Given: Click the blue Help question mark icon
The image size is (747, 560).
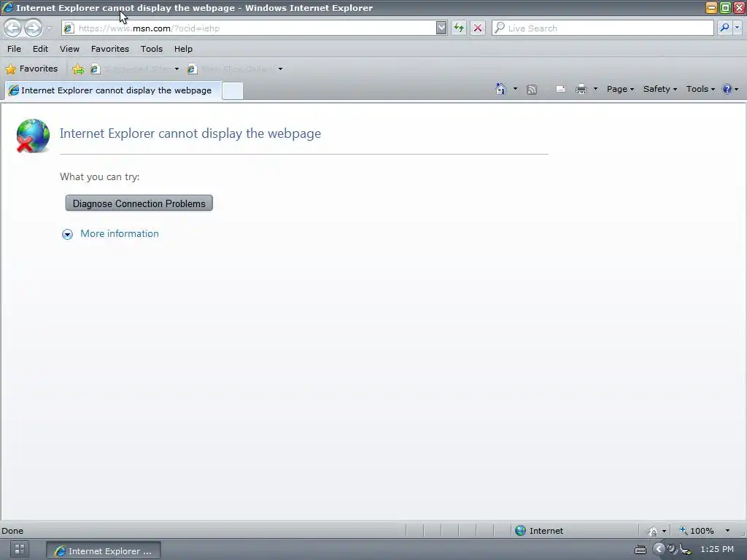Looking at the screenshot, I should coord(727,89).
